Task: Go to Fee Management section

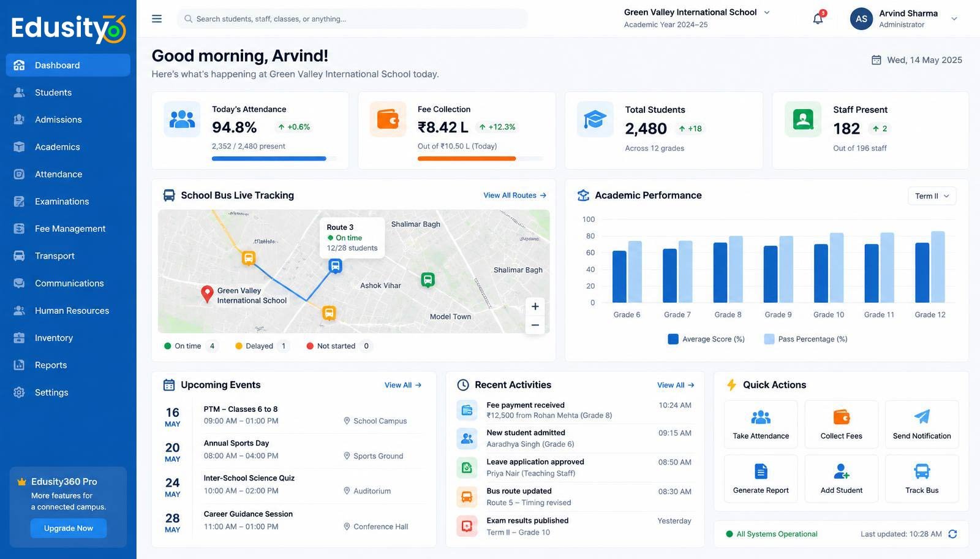Action: click(x=68, y=229)
